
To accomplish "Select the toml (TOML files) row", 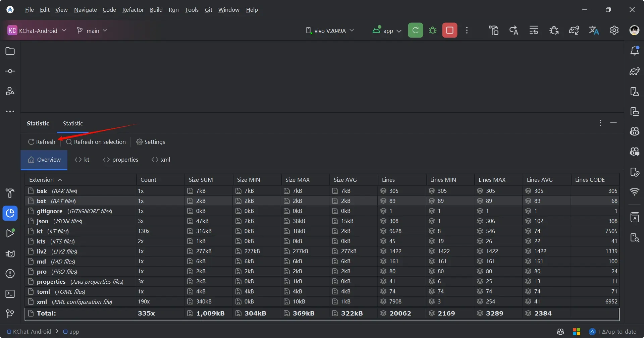I will (322, 291).
